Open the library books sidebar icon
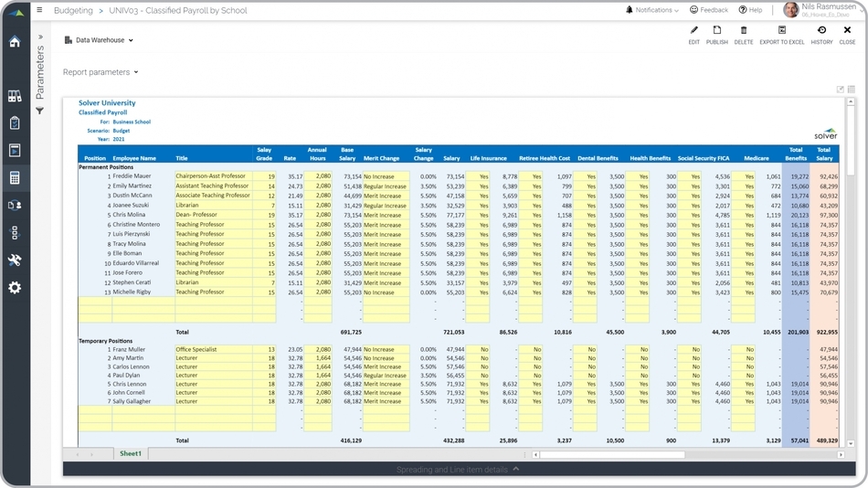The height and width of the screenshot is (488, 868). coord(15,96)
